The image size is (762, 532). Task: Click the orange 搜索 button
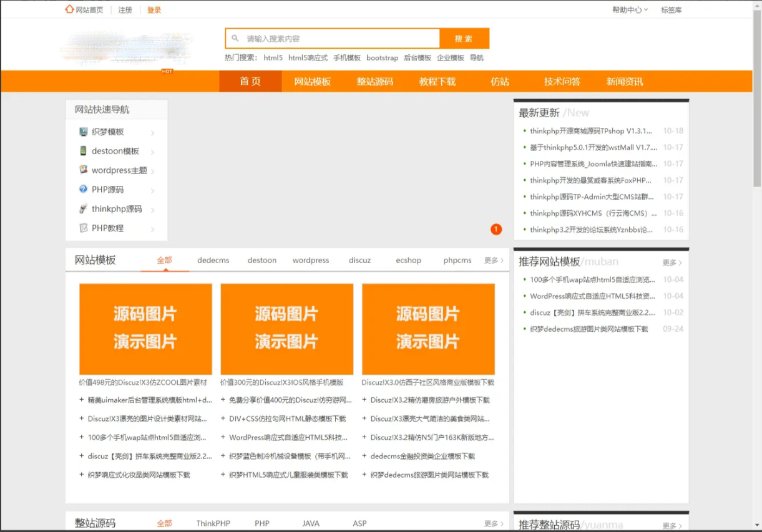click(x=464, y=39)
